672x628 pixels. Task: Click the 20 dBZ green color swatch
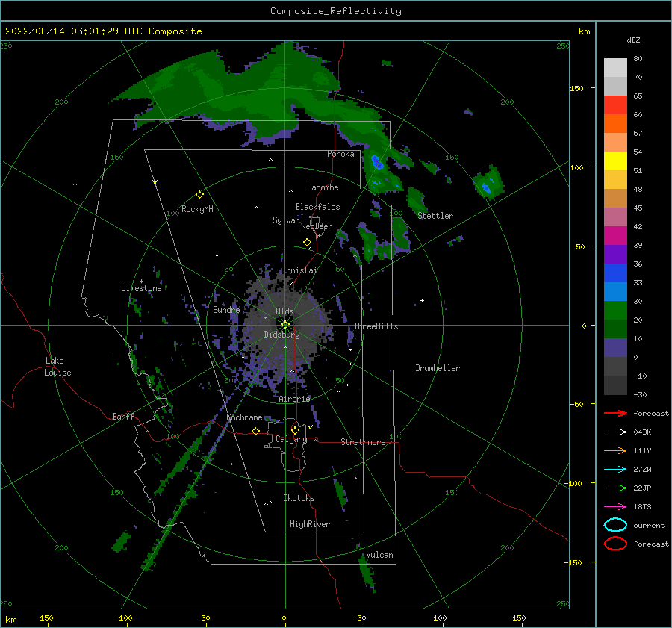click(x=615, y=311)
